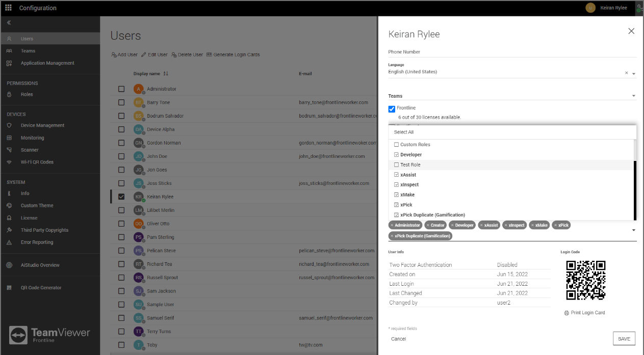Expand the Language dropdown arrow

pos(634,73)
